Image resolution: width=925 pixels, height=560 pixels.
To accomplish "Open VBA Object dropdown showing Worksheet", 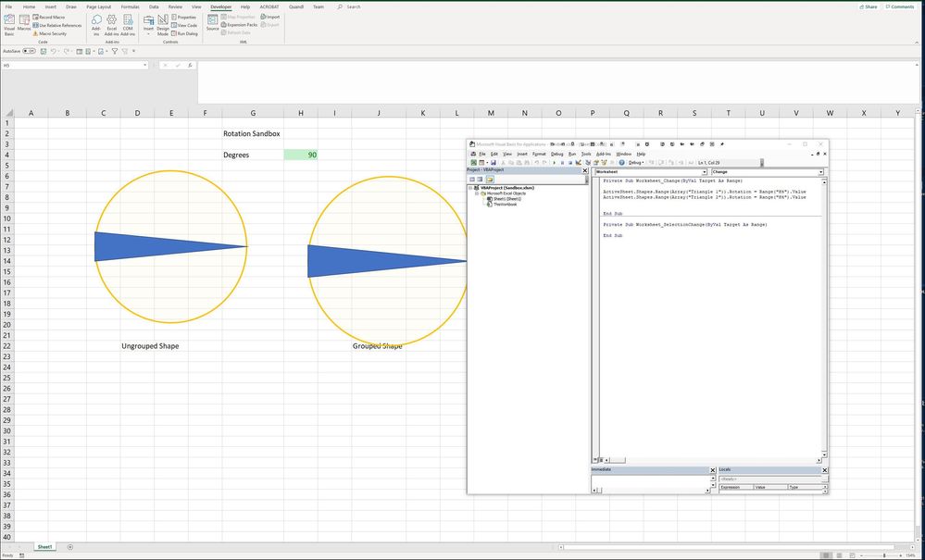I will [x=704, y=172].
